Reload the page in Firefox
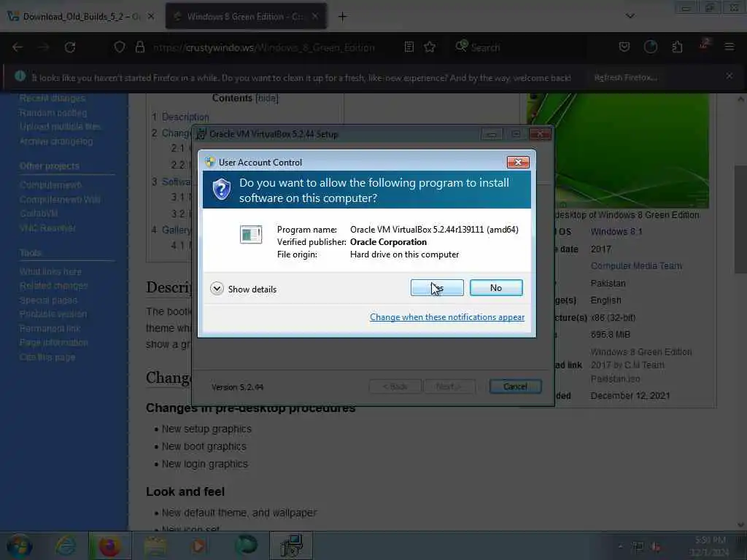747x560 pixels. coord(70,47)
